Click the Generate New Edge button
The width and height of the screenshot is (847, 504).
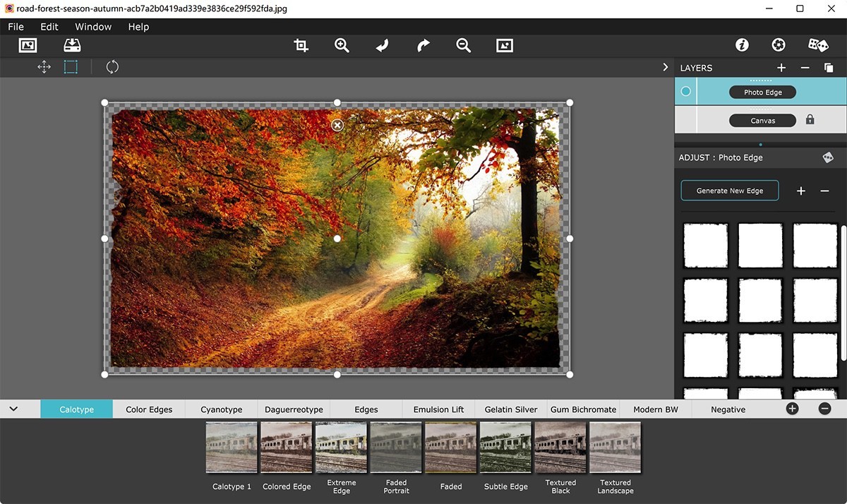pos(729,190)
